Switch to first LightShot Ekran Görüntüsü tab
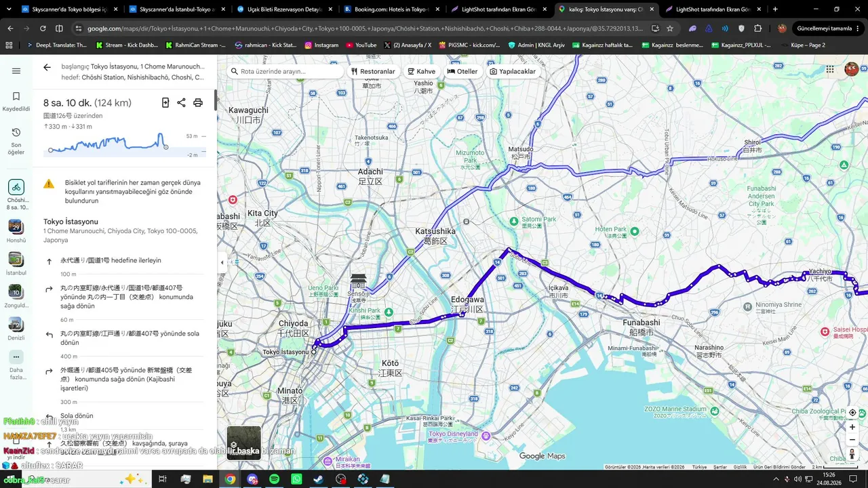Viewport: 868px width, 488px height. point(498,9)
